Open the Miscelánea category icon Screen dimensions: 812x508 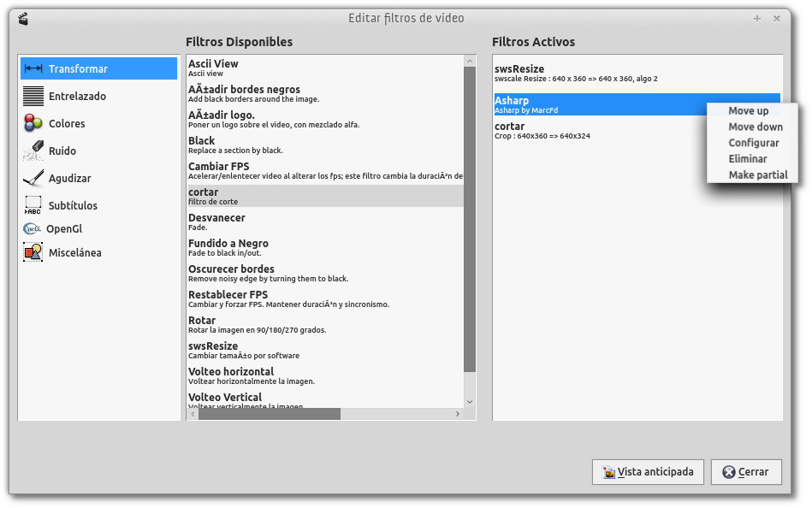click(x=33, y=253)
